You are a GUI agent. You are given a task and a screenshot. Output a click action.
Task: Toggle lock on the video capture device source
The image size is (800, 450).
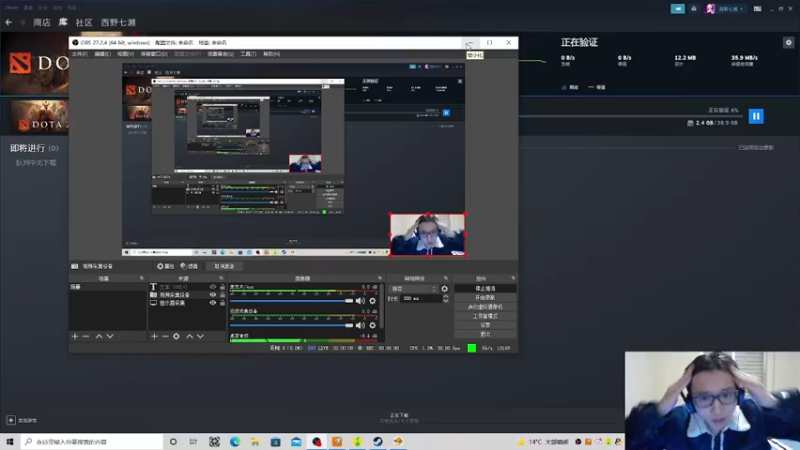(222, 295)
